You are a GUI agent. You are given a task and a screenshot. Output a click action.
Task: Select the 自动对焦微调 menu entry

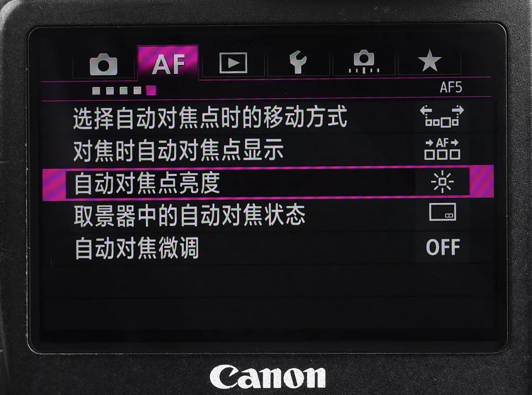tap(268, 248)
